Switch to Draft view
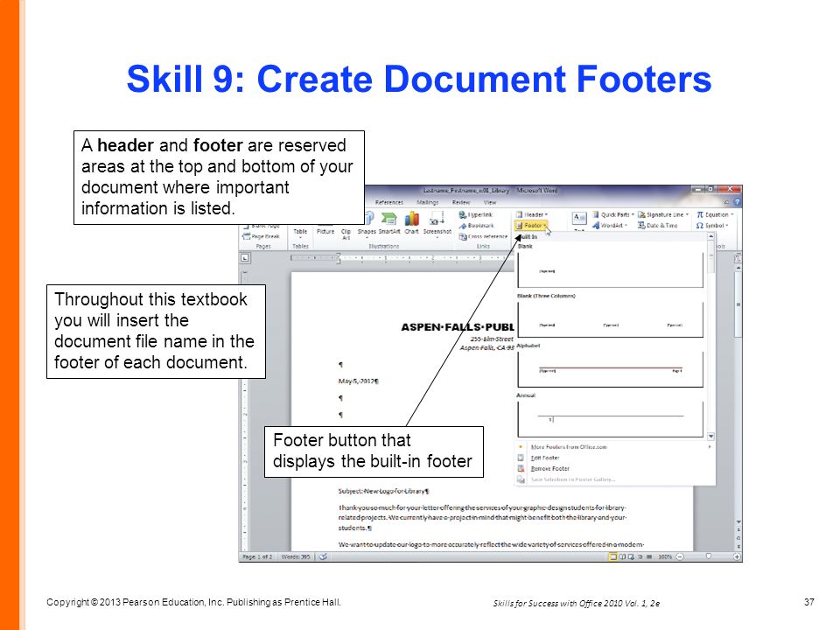 [x=649, y=557]
